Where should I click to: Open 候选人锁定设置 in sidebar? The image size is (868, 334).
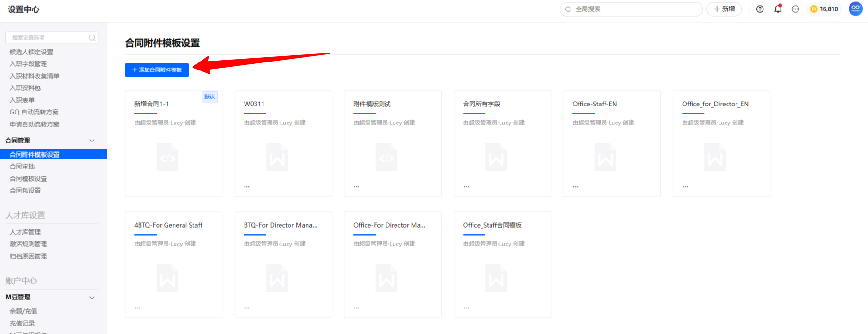tap(31, 52)
